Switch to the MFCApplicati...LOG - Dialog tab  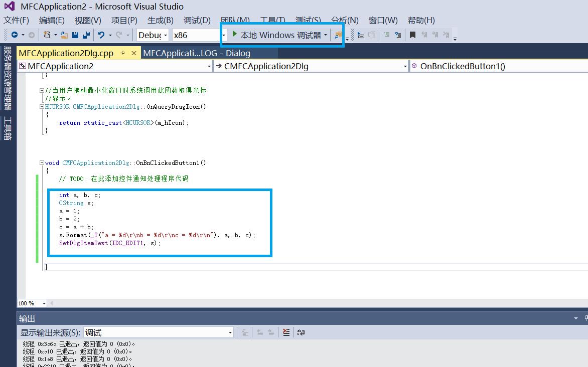197,53
